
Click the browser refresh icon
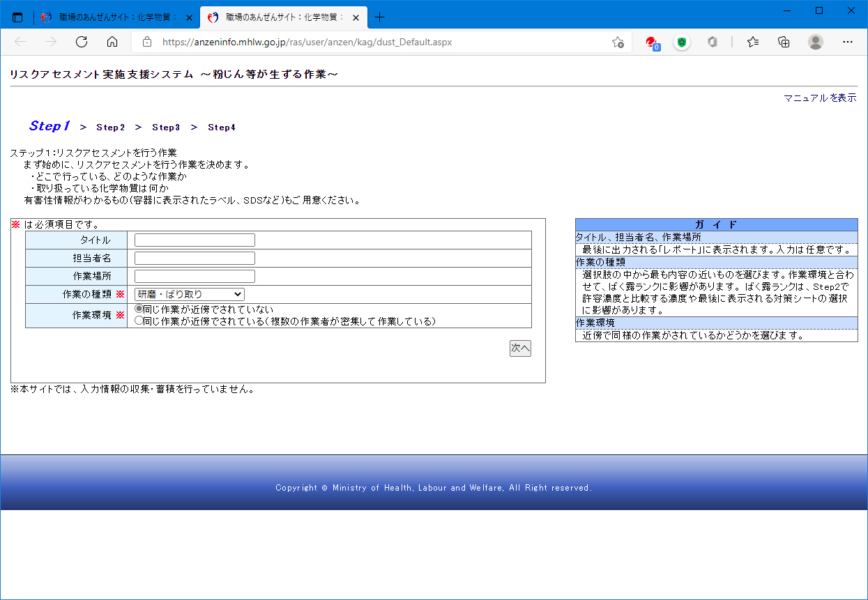tap(82, 42)
